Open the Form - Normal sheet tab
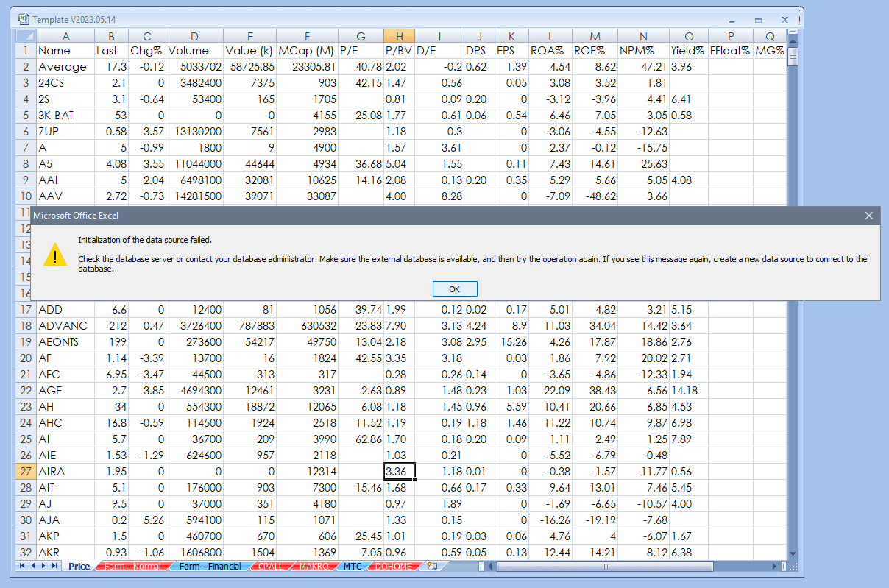The image size is (889, 588). pyautogui.click(x=132, y=567)
